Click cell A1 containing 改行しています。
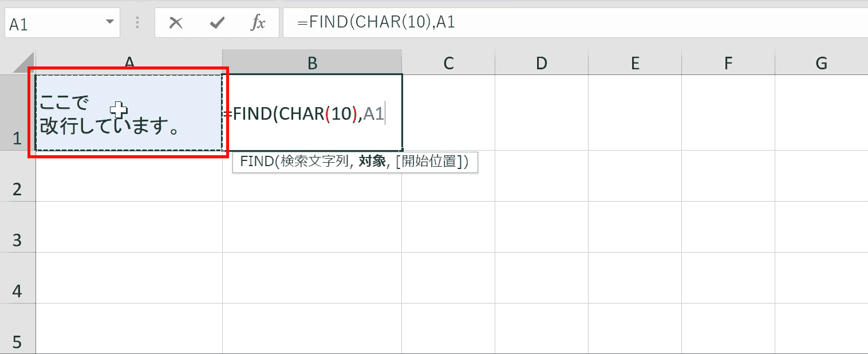868x354 pixels. tap(129, 113)
